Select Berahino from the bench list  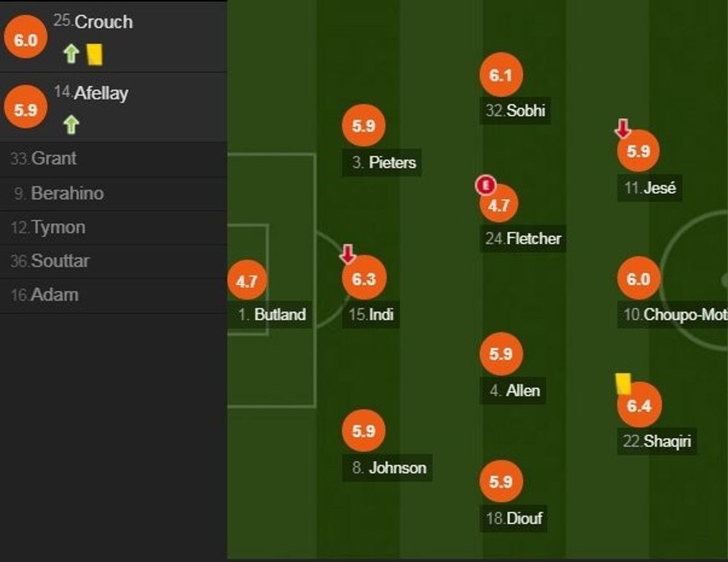click(x=67, y=193)
